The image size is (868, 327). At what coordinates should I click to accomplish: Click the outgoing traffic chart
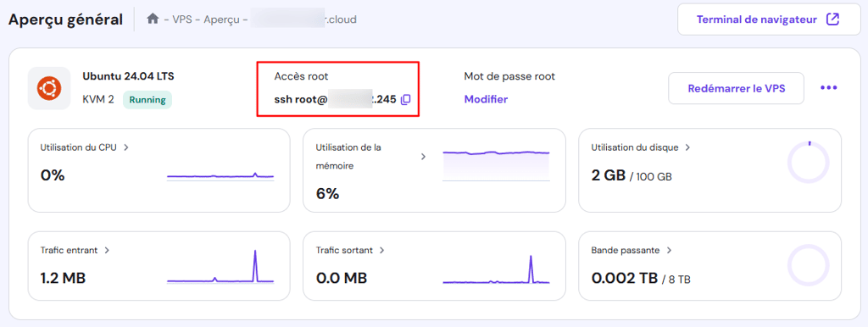point(496,269)
